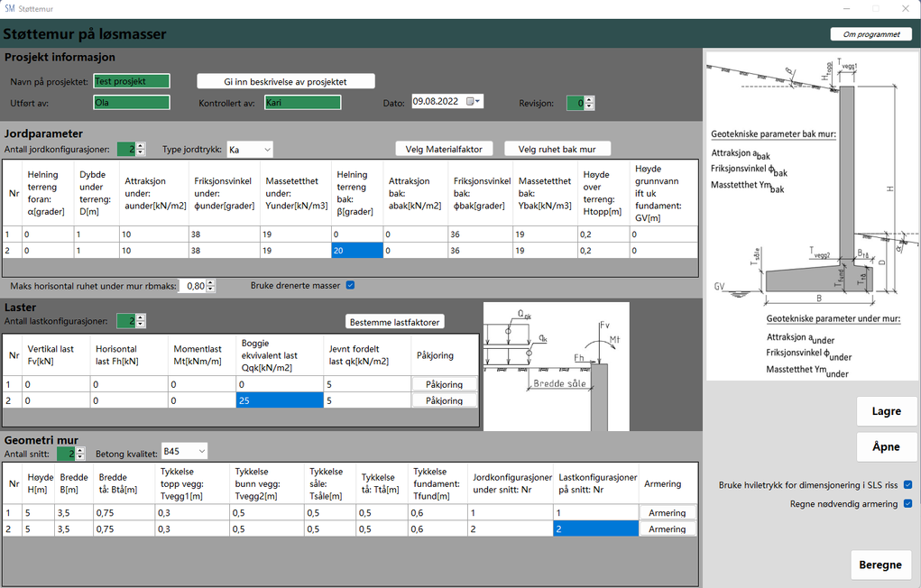This screenshot has height=588, width=921.
Task: Select Boggie ekvivalent last cell with value 25
Action: pos(280,400)
